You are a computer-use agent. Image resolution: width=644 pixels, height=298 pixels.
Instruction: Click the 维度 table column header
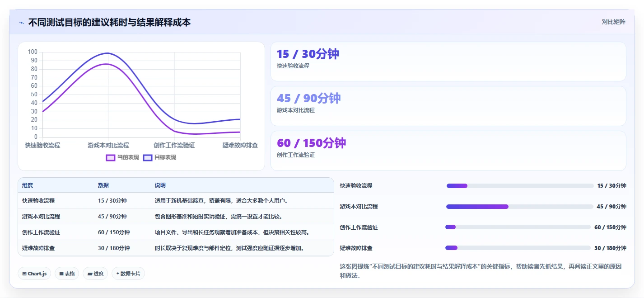click(x=28, y=185)
